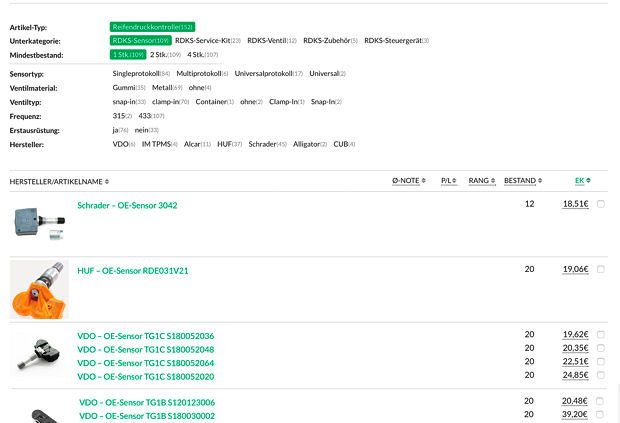Screen dimensions: 620x423
Task: Deselect Reifendruckkontrolle article type filter
Action: point(152,27)
